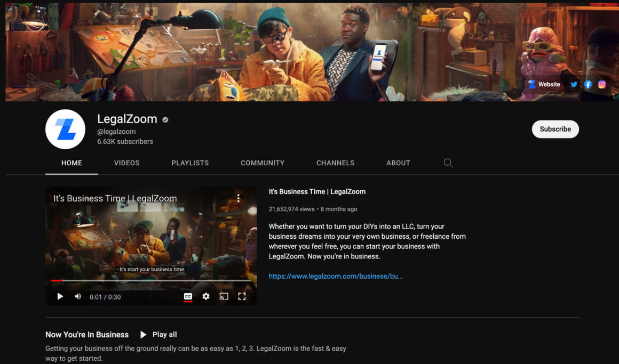Switch to the VIDEOS tab
The image size is (619, 364).
tap(126, 163)
